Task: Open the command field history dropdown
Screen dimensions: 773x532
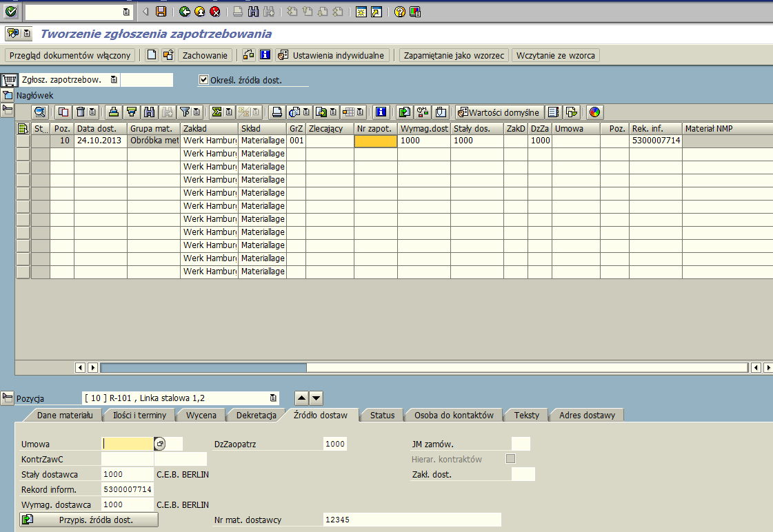Action: [126, 11]
